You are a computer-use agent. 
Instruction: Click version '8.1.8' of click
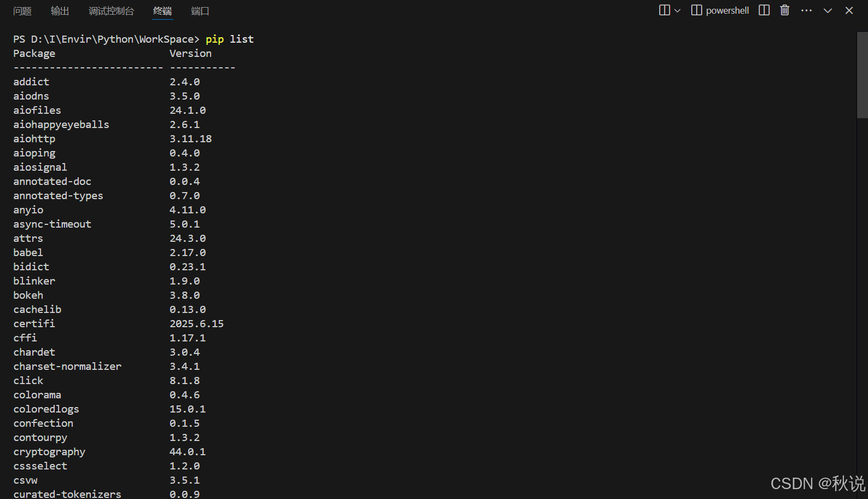pos(185,380)
